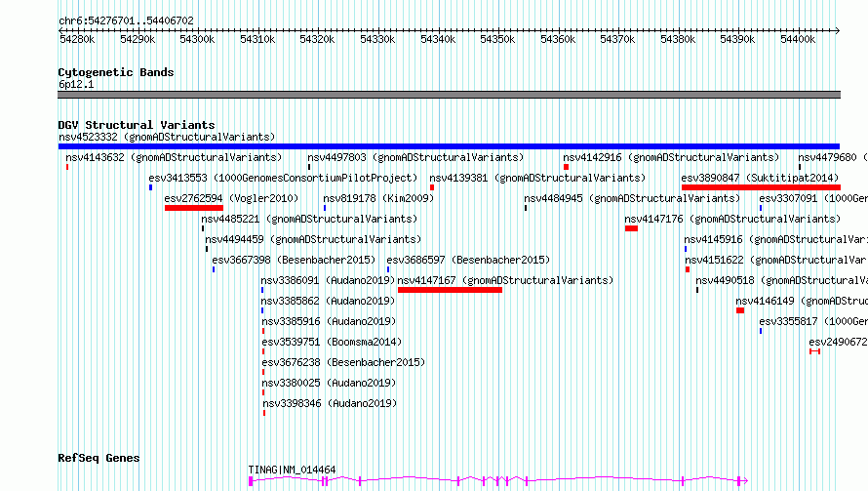Open variant nsv4497803 label
This screenshot has height=491, width=868.
415,157
